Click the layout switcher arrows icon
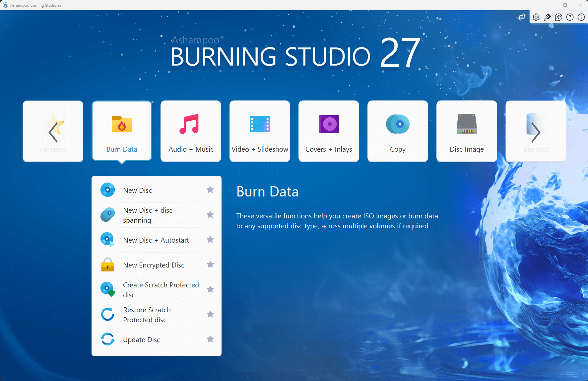Viewport: 588px width, 381px height. click(521, 17)
